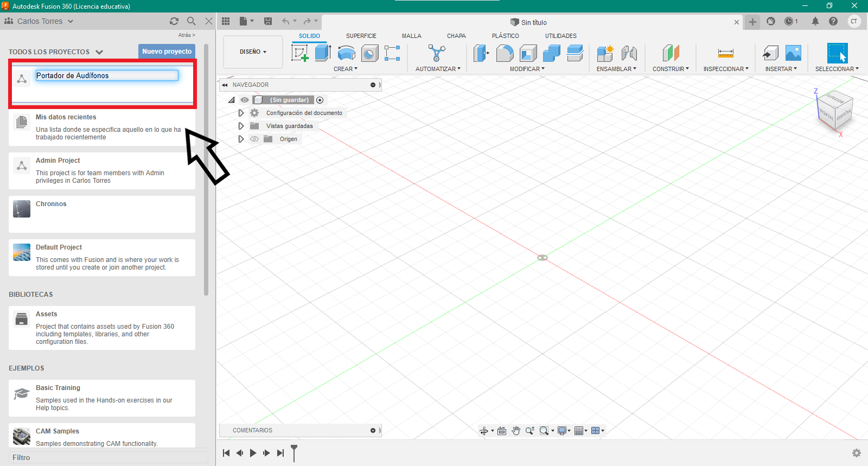Open the data panel grid icon

226,21
